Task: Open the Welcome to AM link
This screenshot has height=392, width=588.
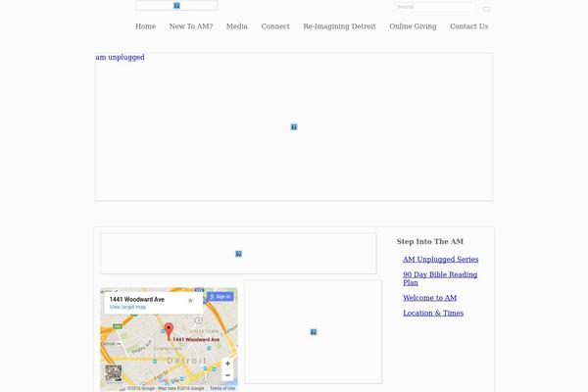Action: [430, 298]
